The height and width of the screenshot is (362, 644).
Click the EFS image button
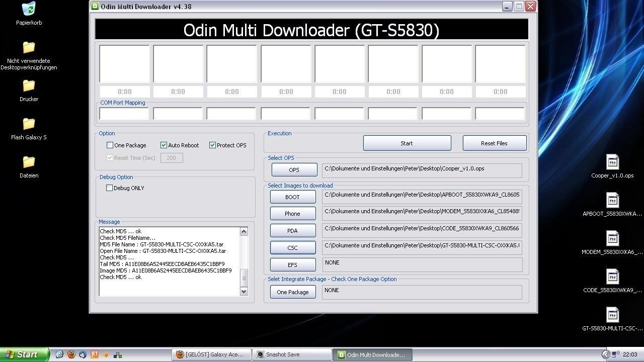point(293,265)
